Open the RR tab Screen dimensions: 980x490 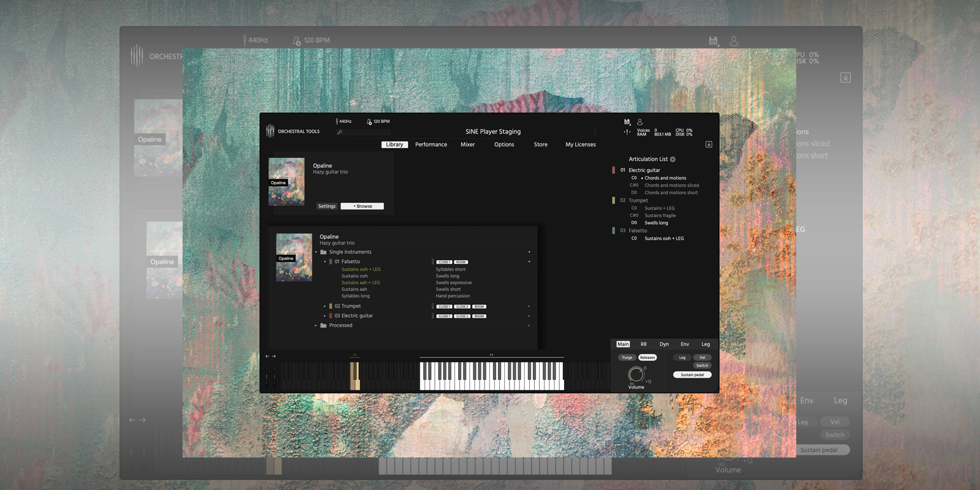pyautogui.click(x=644, y=344)
